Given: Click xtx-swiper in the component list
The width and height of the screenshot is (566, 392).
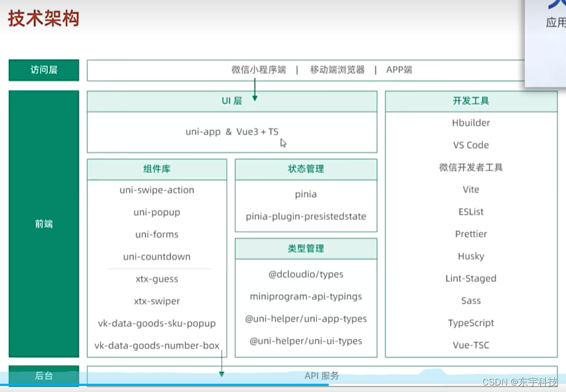Looking at the screenshot, I should 157,301.
